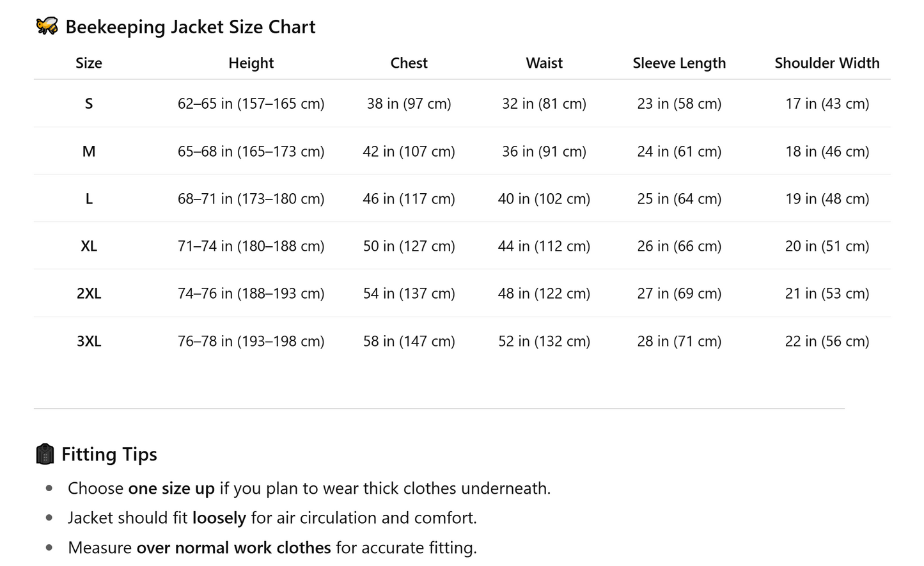Select the Size column header
The width and height of the screenshot is (924, 566).
pyautogui.click(x=89, y=63)
